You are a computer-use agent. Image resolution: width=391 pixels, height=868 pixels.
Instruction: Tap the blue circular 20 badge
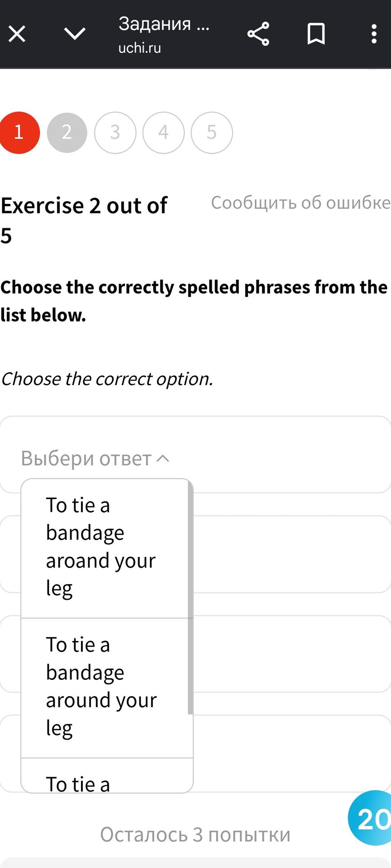[370, 818]
